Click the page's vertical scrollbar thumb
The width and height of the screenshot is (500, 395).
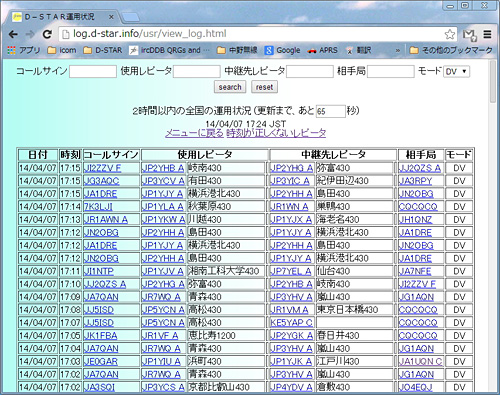(493, 82)
